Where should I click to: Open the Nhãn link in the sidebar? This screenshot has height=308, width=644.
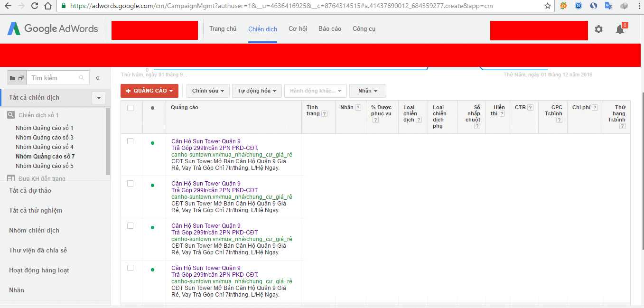click(17, 290)
